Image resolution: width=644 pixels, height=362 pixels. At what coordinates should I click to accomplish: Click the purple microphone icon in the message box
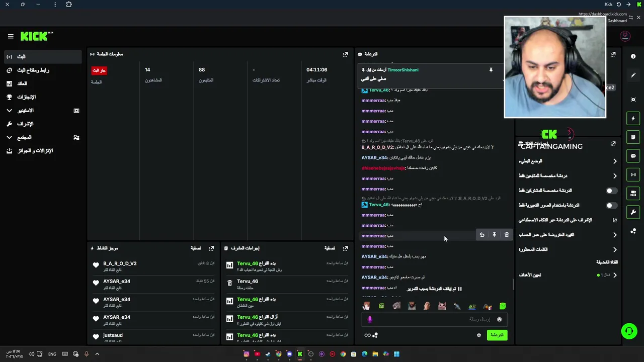coord(370,319)
